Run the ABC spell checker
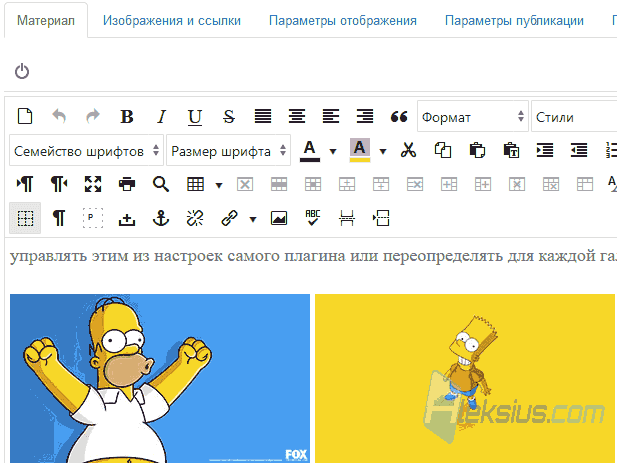Screen dimensions: 617x469 [x=313, y=218]
